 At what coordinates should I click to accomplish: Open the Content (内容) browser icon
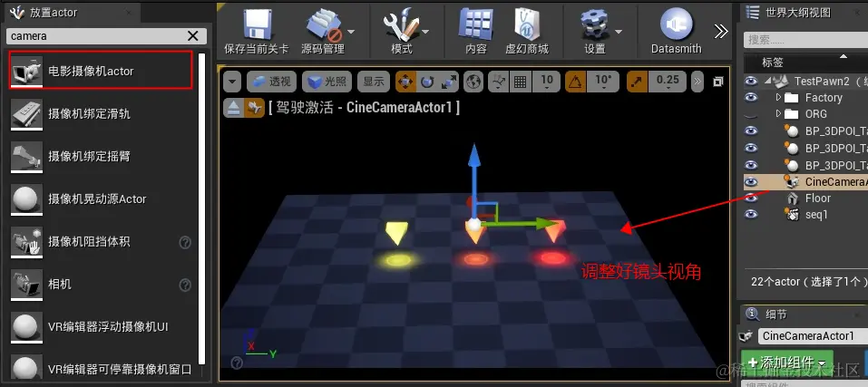pyautogui.click(x=475, y=24)
